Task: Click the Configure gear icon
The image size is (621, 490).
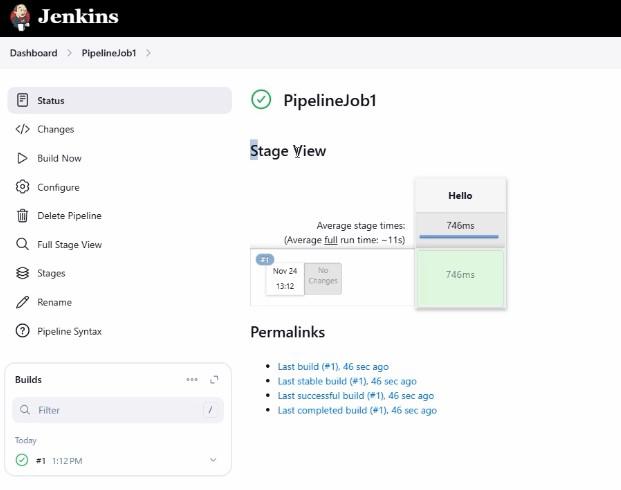Action: pos(23,187)
